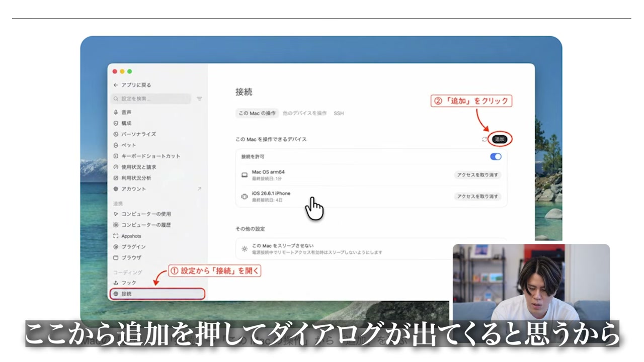Click the back arrow アプリに戻る
The width and height of the screenshot is (644, 362).
click(x=132, y=85)
